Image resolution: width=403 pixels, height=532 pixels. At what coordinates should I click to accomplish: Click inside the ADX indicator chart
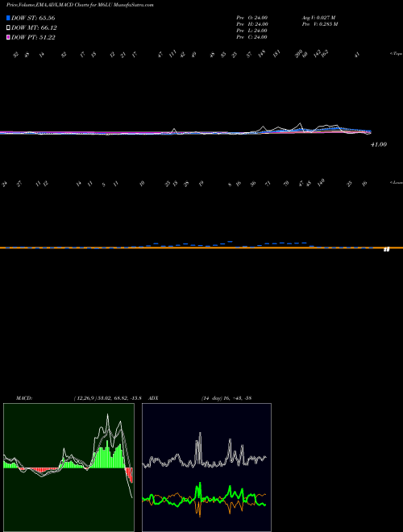point(206,468)
